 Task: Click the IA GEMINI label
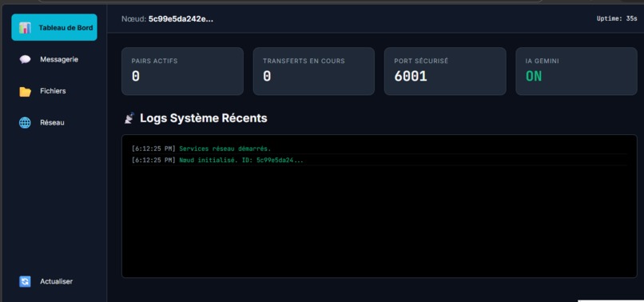[543, 61]
